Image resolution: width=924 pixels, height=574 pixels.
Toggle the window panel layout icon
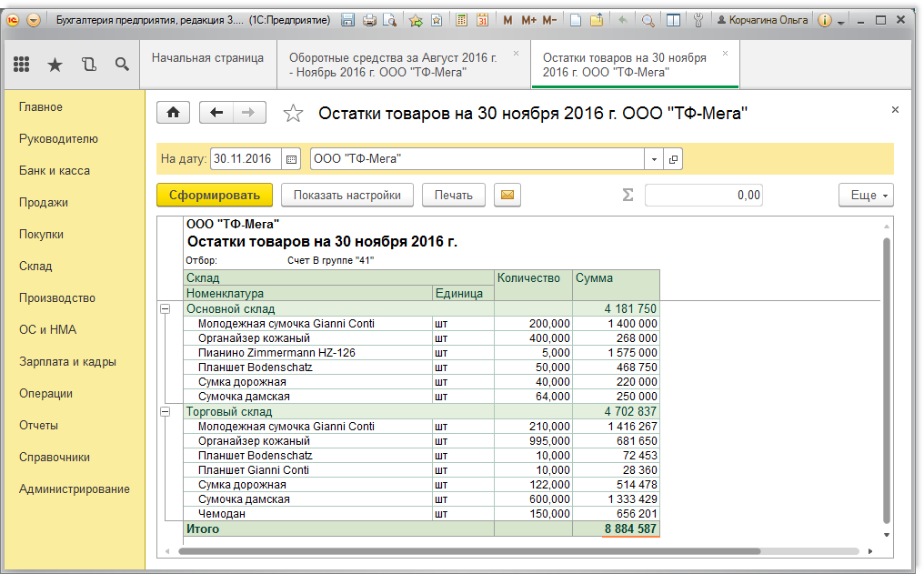[x=673, y=20]
